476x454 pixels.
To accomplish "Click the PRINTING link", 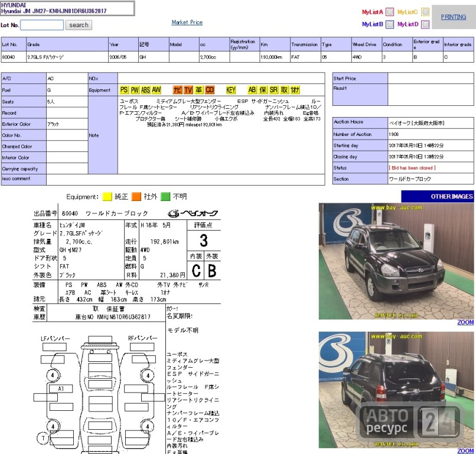I will (454, 17).
